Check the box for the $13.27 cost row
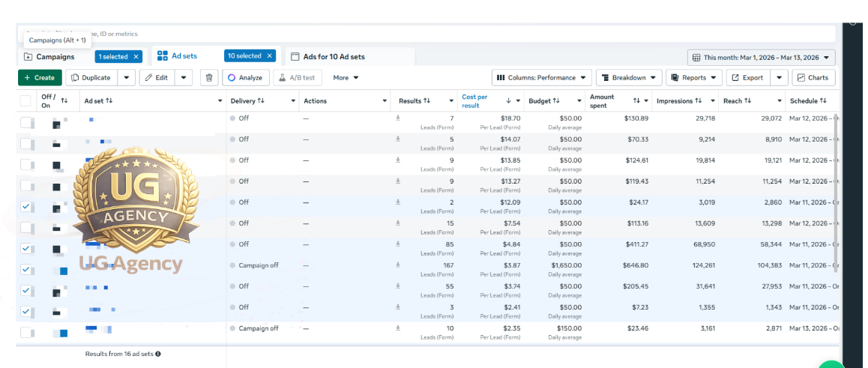Image resolution: width=868 pixels, height=368 pixels. (x=25, y=185)
